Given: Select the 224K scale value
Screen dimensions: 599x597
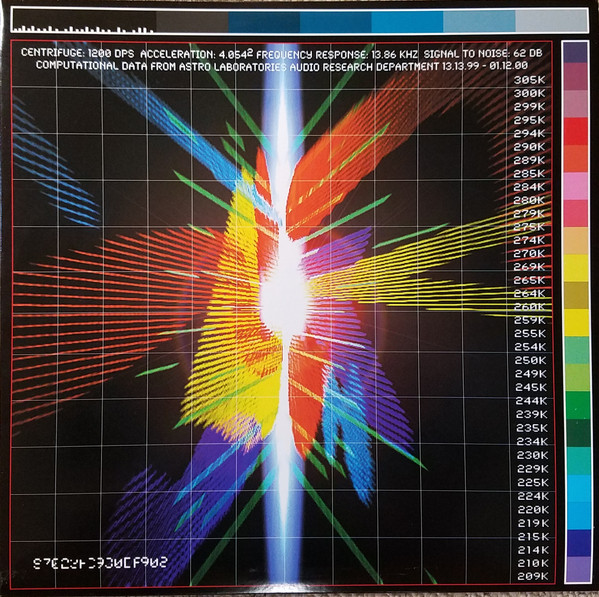Looking at the screenshot, I should pos(533,496).
